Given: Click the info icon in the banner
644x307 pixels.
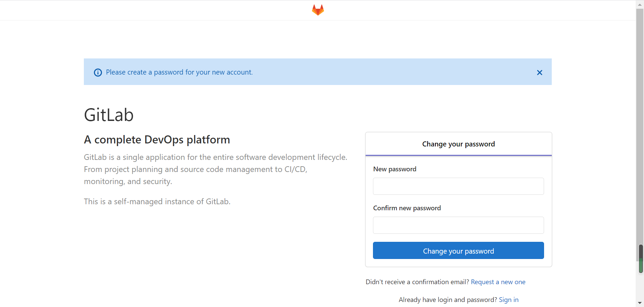Looking at the screenshot, I should tap(98, 73).
